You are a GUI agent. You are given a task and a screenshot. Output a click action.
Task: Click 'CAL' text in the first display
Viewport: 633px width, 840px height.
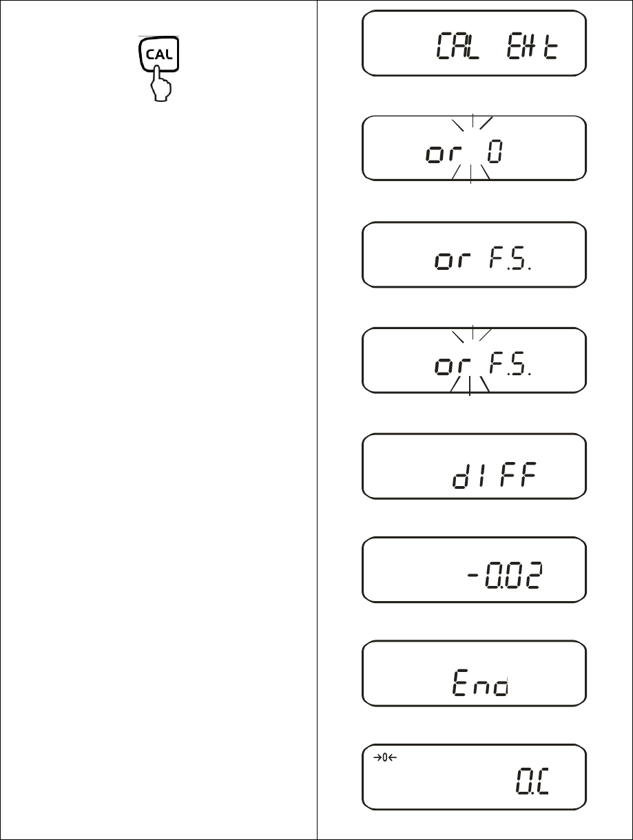tap(468, 48)
